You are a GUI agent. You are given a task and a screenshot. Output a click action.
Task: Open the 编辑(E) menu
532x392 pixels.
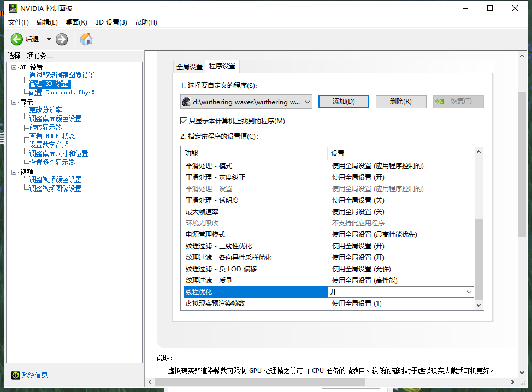click(x=47, y=22)
